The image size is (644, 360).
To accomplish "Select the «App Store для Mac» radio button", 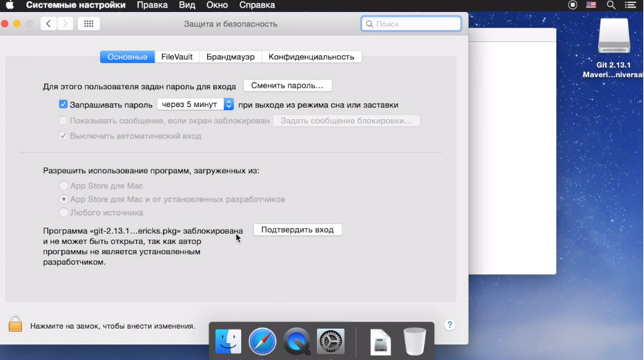I will [64, 186].
